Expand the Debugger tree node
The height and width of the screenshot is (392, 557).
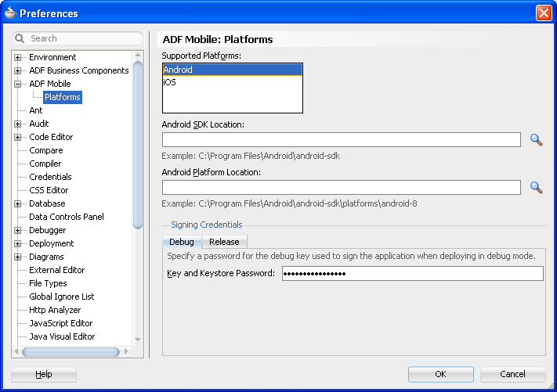17,230
